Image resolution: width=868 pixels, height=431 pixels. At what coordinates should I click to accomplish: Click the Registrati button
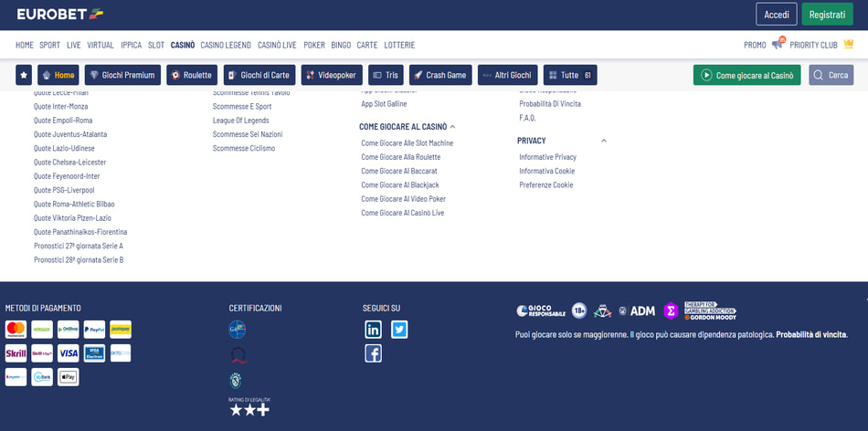pyautogui.click(x=827, y=15)
